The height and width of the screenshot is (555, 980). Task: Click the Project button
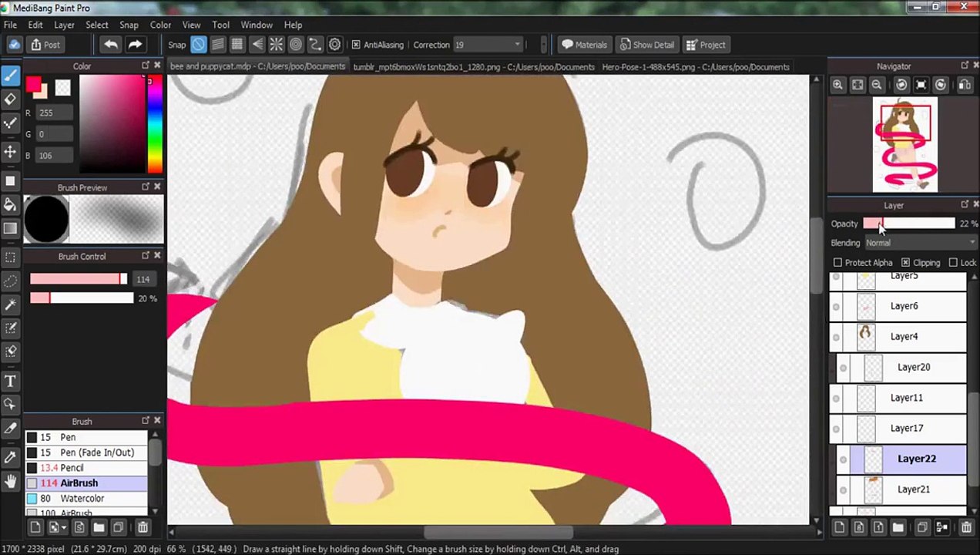coord(706,45)
